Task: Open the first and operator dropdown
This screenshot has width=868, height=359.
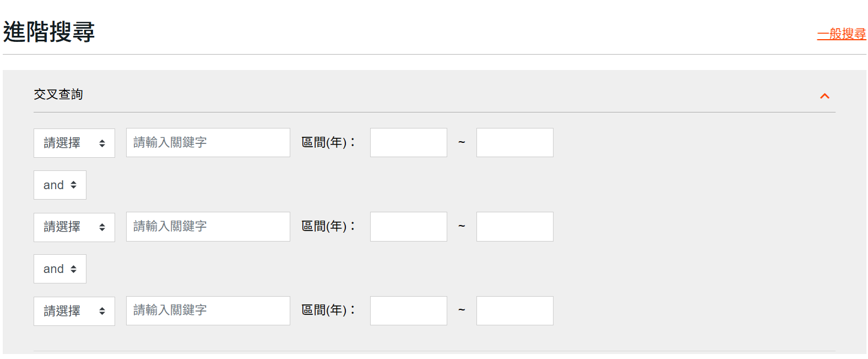Action: pyautogui.click(x=60, y=185)
